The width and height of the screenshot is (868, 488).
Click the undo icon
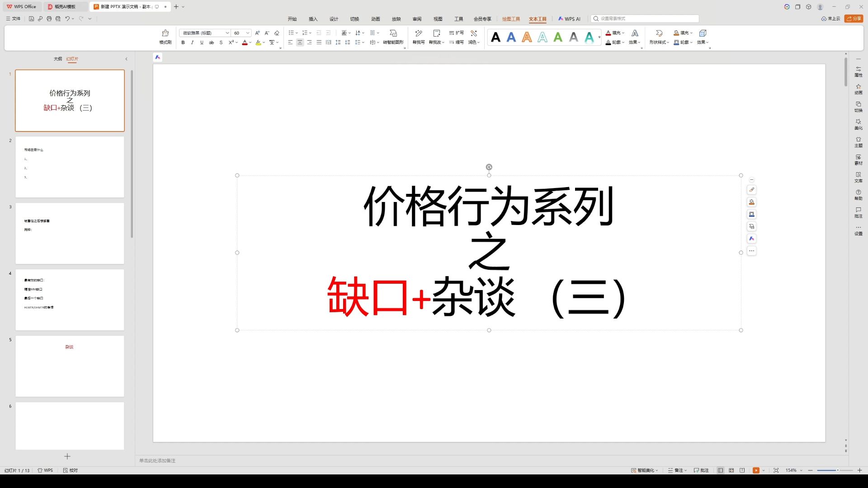pyautogui.click(x=67, y=19)
